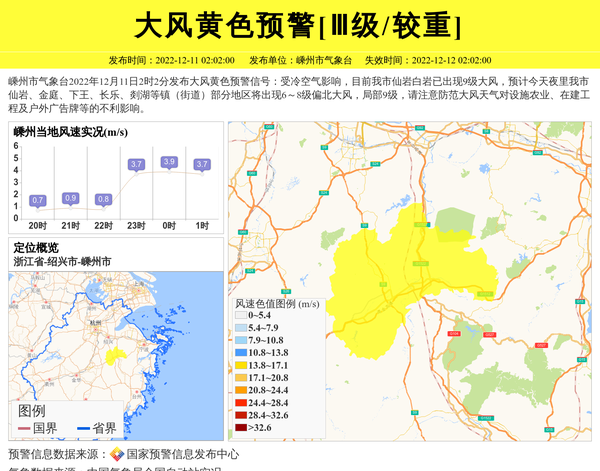
Task: Click the 21时 axis label
Action: point(70,226)
